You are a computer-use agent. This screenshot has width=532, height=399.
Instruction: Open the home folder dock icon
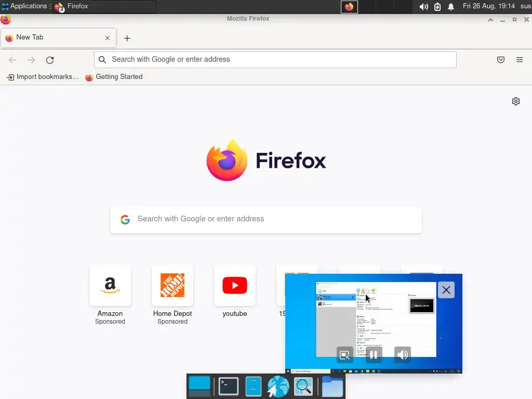pos(332,387)
